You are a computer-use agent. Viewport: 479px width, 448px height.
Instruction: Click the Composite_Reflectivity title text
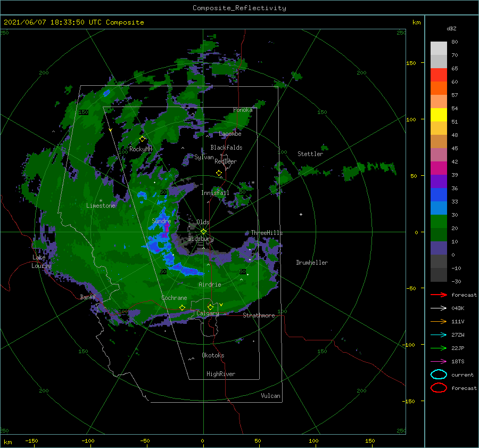click(x=240, y=8)
